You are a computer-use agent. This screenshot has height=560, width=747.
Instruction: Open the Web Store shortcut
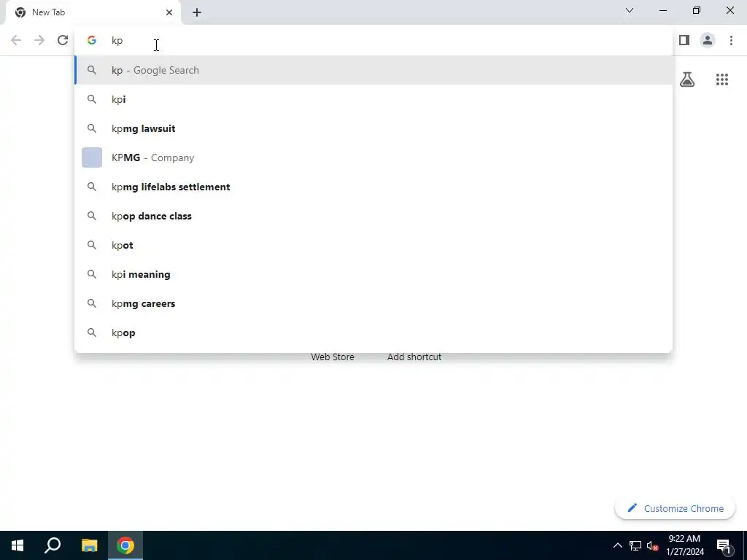[x=333, y=357]
